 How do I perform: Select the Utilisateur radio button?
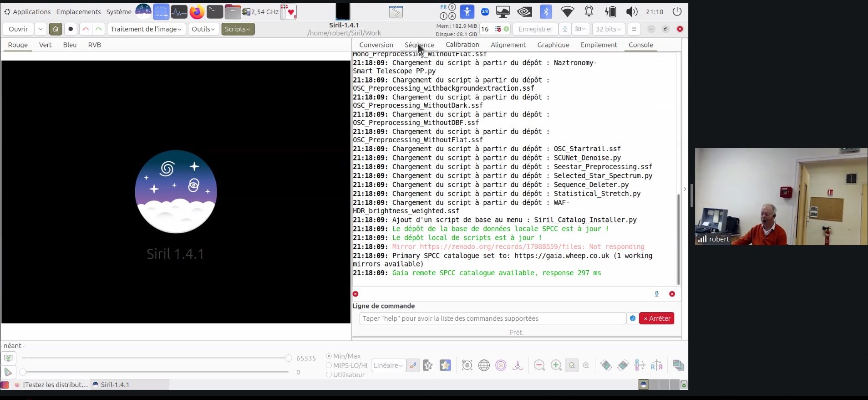click(329, 375)
